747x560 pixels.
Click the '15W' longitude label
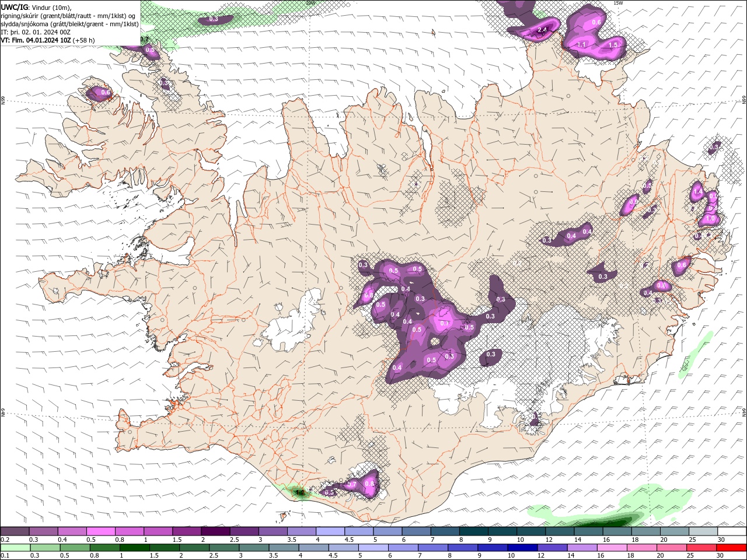tap(618, 2)
